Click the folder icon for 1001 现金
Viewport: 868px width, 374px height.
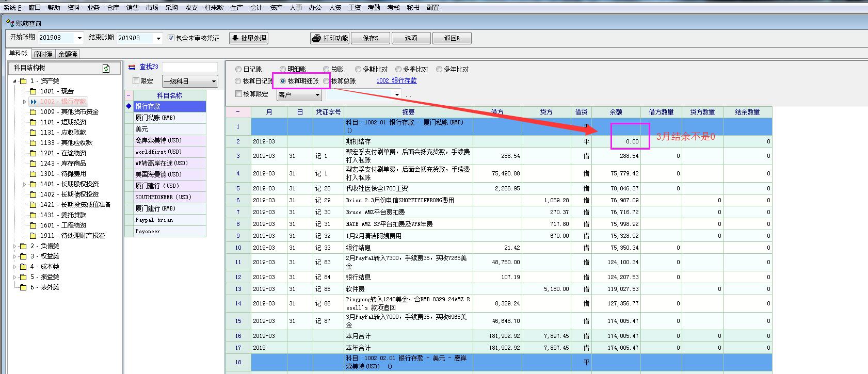(33, 91)
